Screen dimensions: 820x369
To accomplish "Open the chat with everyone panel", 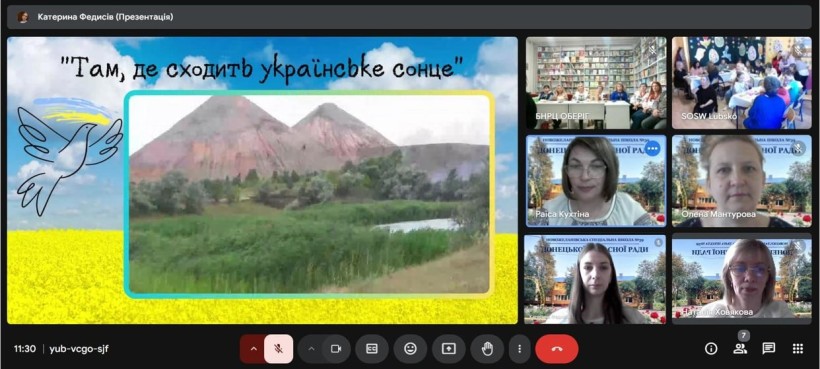I will tap(769, 349).
